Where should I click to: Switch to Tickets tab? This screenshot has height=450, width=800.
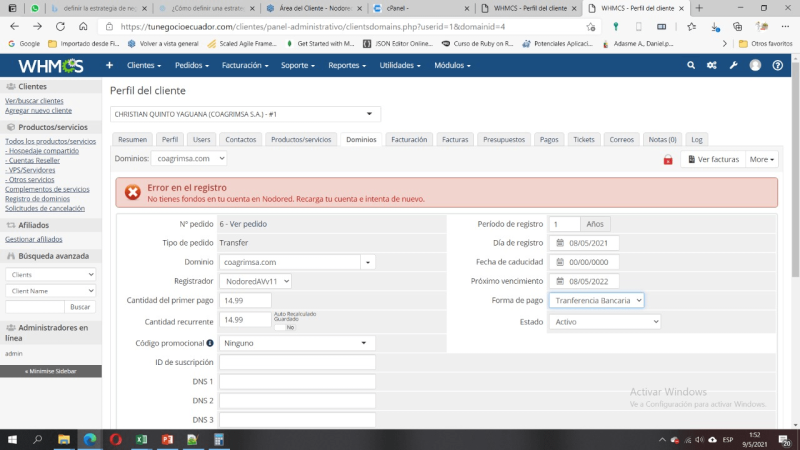pyautogui.click(x=584, y=139)
